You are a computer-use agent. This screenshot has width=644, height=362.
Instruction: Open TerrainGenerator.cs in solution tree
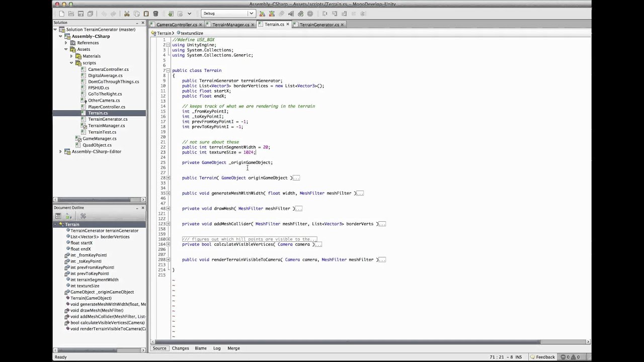(108, 119)
